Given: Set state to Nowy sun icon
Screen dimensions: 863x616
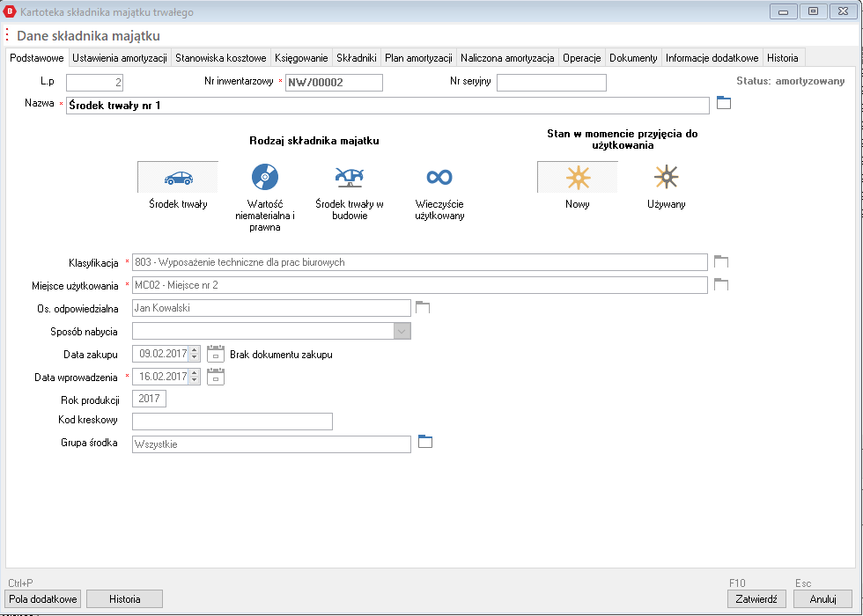Looking at the screenshot, I should (x=578, y=177).
